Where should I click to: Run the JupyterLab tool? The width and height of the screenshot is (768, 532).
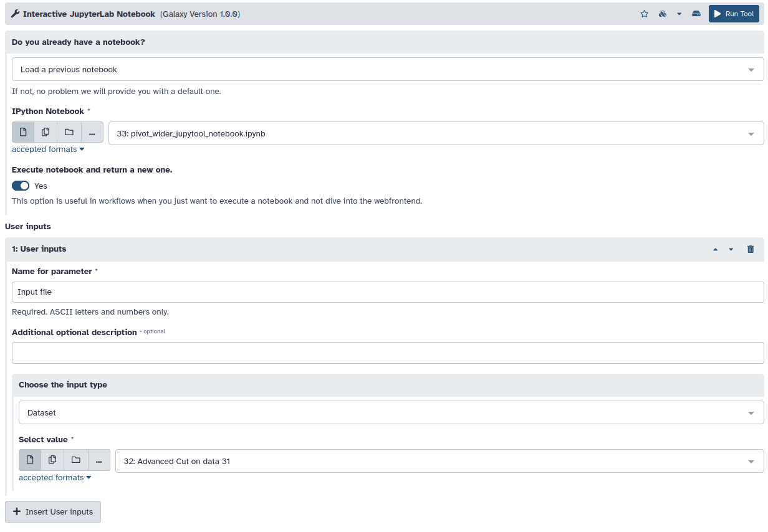[734, 14]
